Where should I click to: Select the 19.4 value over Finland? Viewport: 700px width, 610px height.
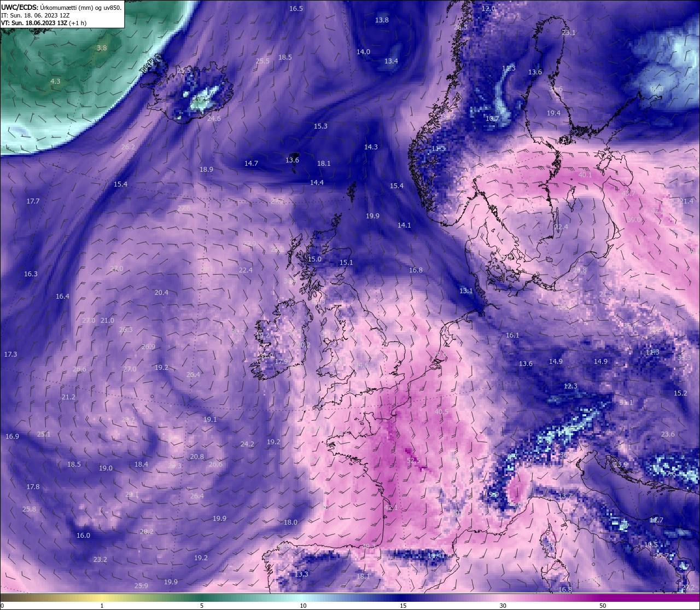tap(553, 113)
